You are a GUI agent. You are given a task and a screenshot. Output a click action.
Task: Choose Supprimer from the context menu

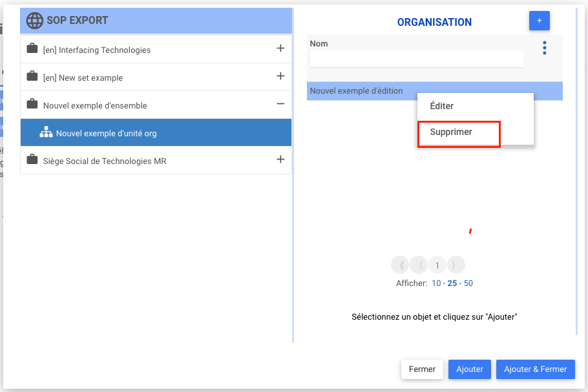pos(451,132)
